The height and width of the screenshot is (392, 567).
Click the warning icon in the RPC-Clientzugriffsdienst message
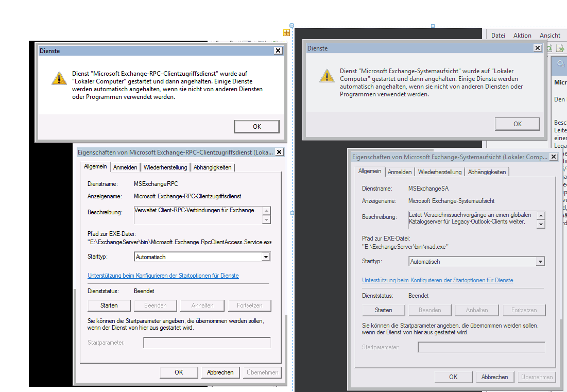[x=59, y=78]
